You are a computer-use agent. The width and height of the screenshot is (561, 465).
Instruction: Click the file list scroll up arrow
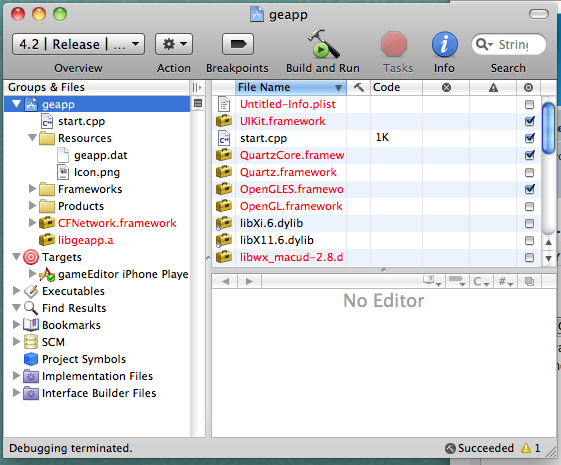(x=548, y=242)
